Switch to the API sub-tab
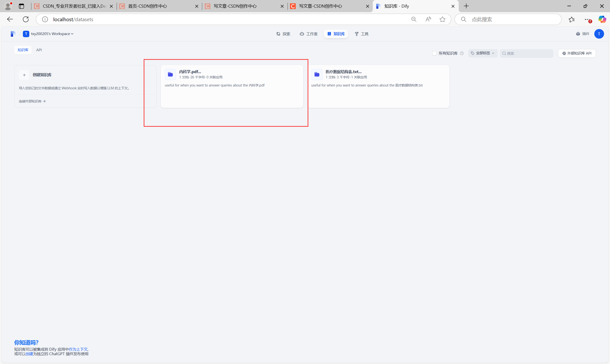Viewport: 610px width, 364px height. [39, 50]
